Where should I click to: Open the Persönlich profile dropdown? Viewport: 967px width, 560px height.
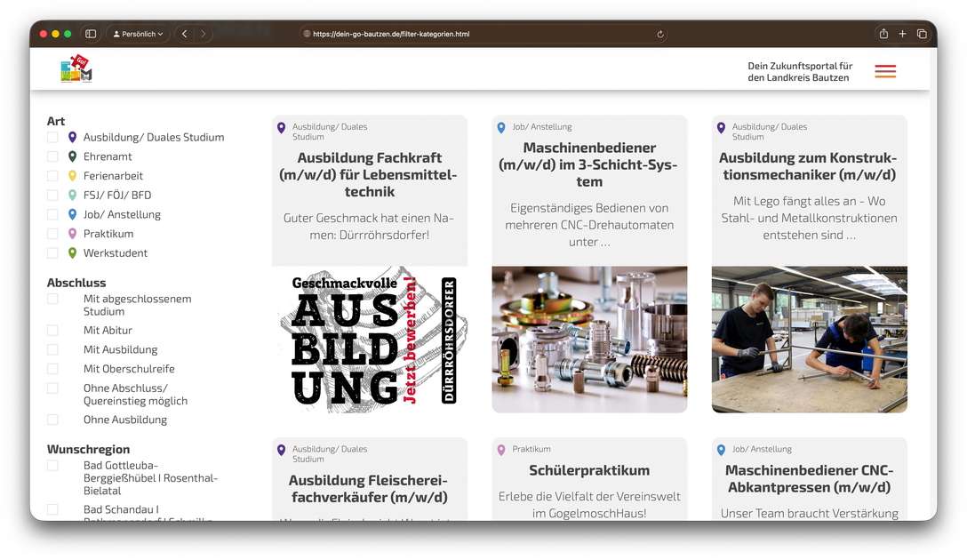tap(138, 34)
